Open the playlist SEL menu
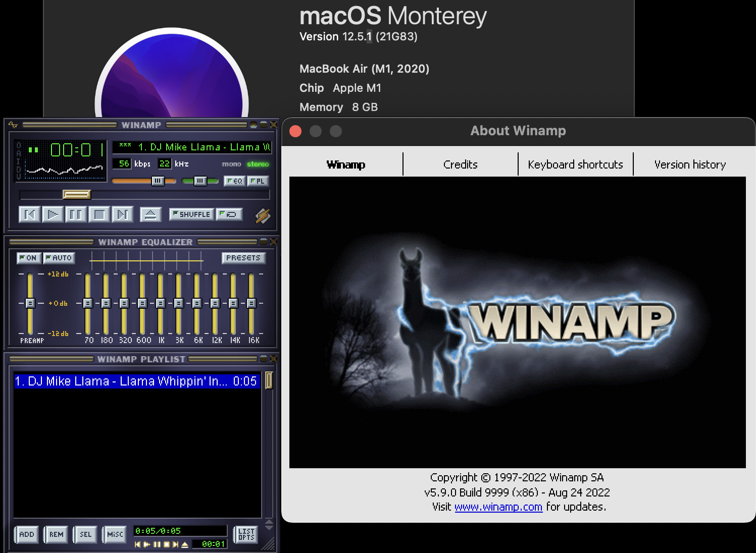This screenshot has width=756, height=553. coord(85,534)
